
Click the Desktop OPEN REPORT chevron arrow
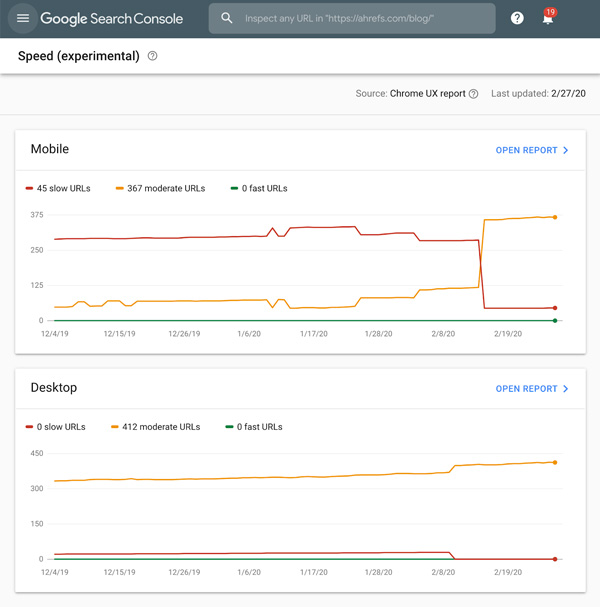point(566,389)
